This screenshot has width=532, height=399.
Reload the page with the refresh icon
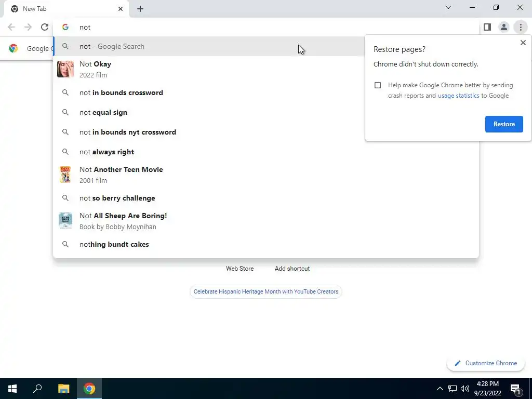(45, 27)
